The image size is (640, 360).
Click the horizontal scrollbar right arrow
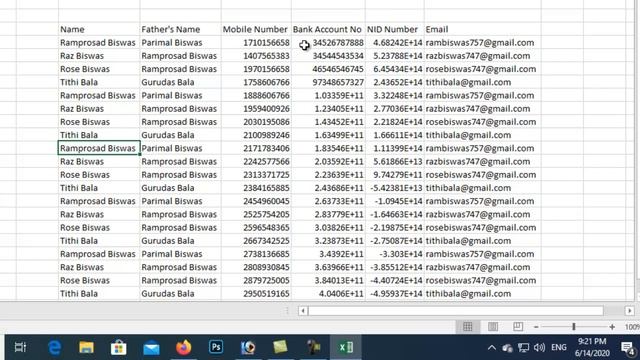(629, 311)
